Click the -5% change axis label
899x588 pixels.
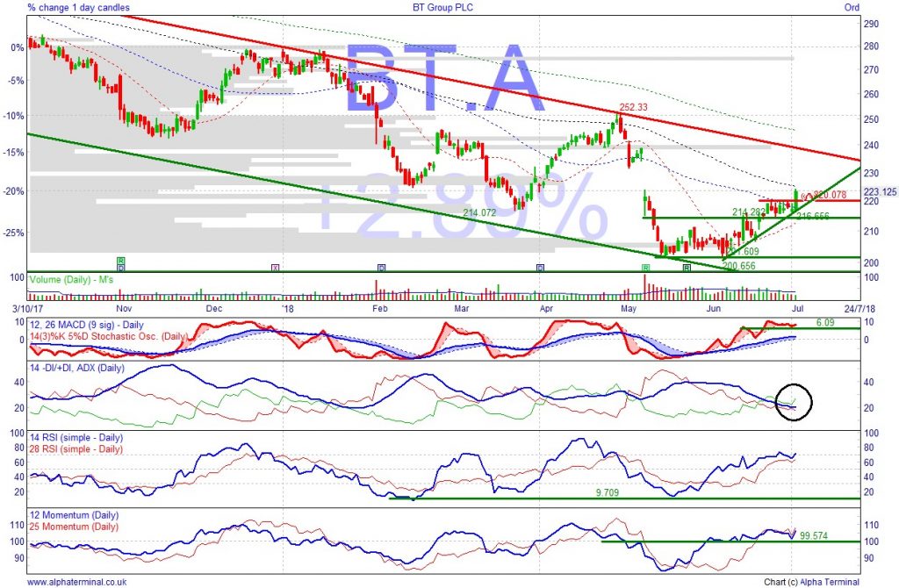tap(16, 81)
